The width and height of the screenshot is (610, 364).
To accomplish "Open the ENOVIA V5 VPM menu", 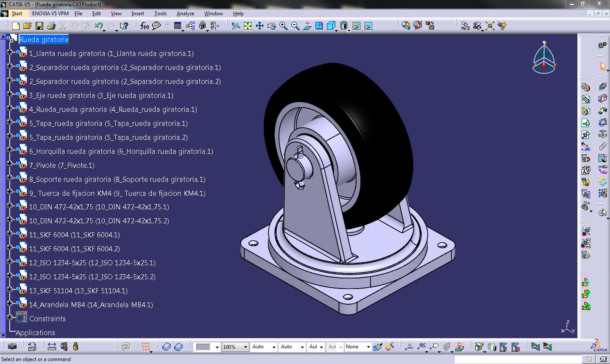I will pos(50,13).
